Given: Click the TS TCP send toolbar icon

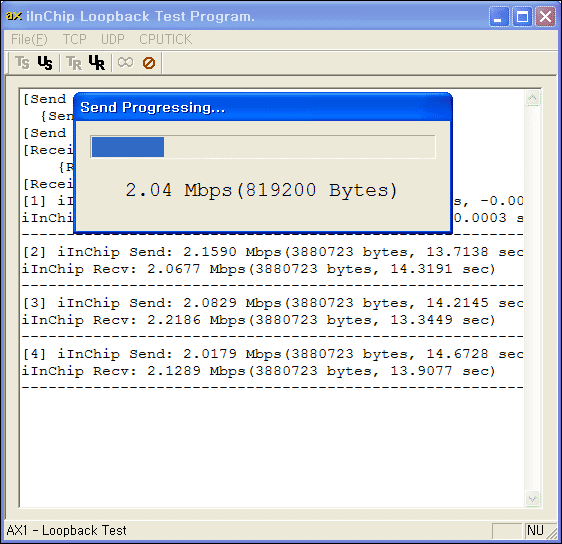Looking at the screenshot, I should point(22,63).
